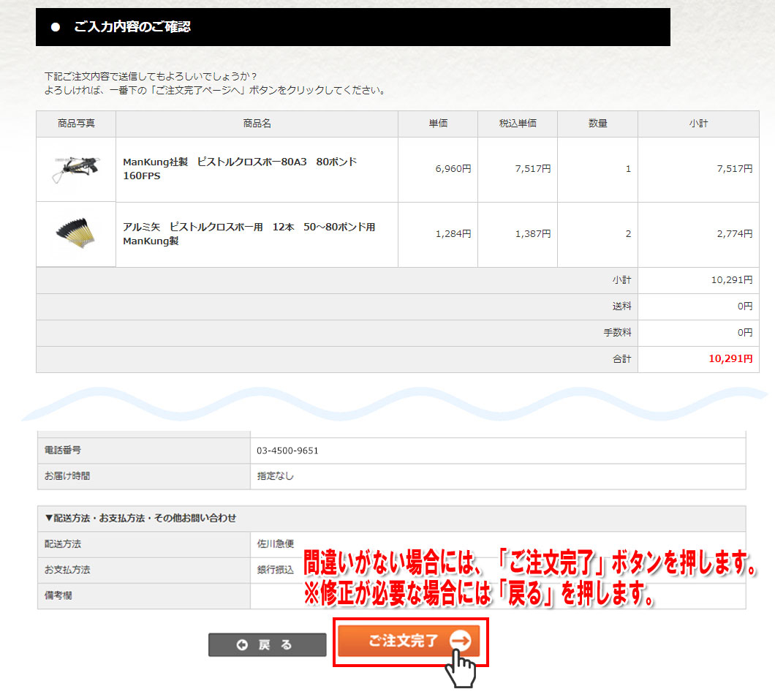Click the quantity value 1 for crossbow
775x700 pixels.
[628, 168]
